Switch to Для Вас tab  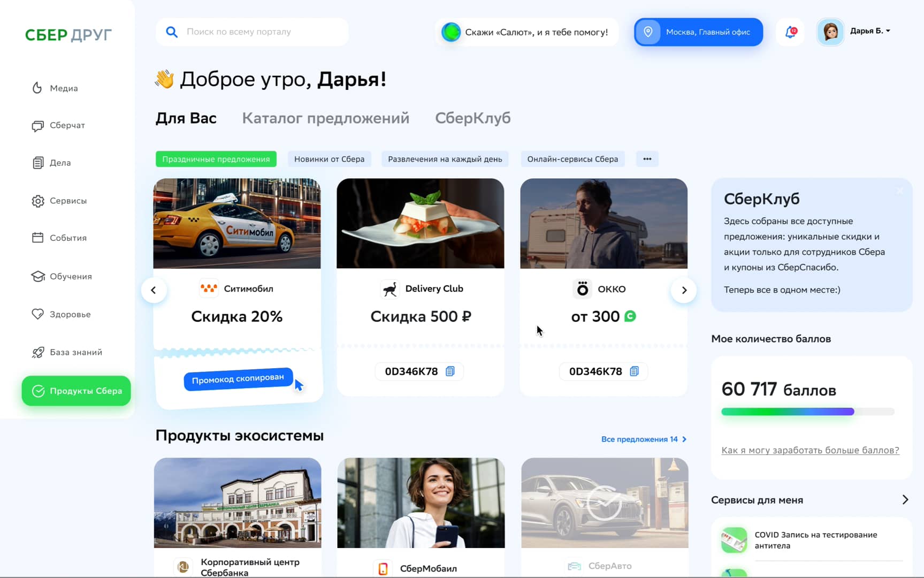[x=186, y=118]
